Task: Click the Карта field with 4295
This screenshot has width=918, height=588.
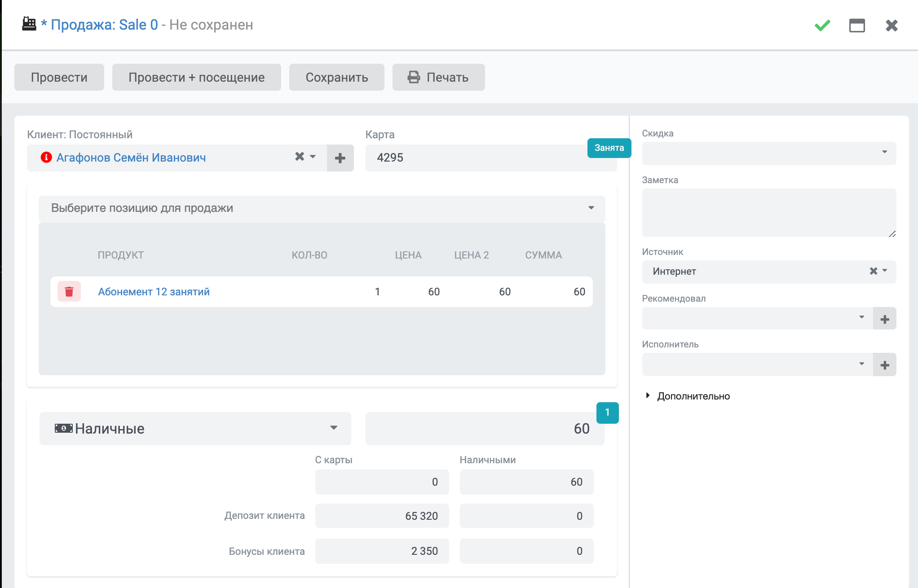Action: pos(491,158)
